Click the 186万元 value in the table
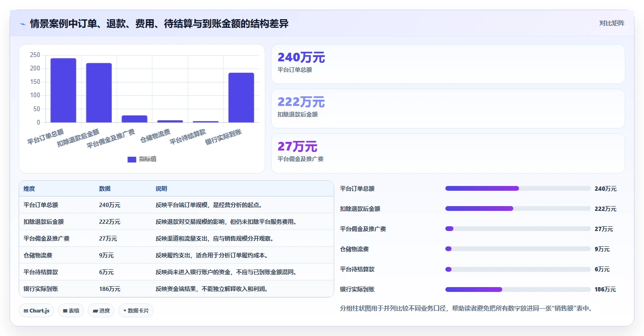The height and width of the screenshot is (336, 644). click(110, 289)
